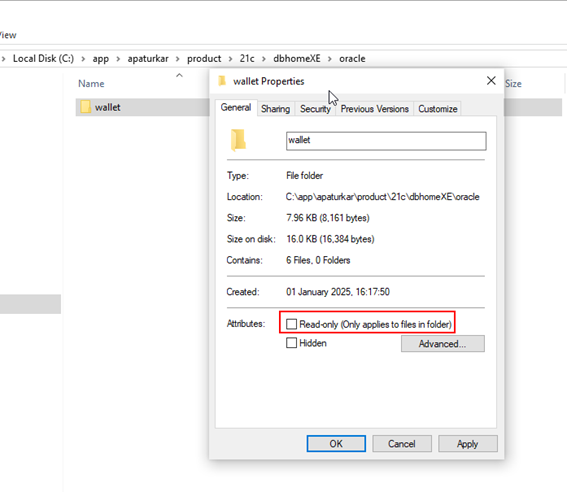This screenshot has height=492, width=567.
Task: Open the View ribbon menu
Action: (8, 35)
